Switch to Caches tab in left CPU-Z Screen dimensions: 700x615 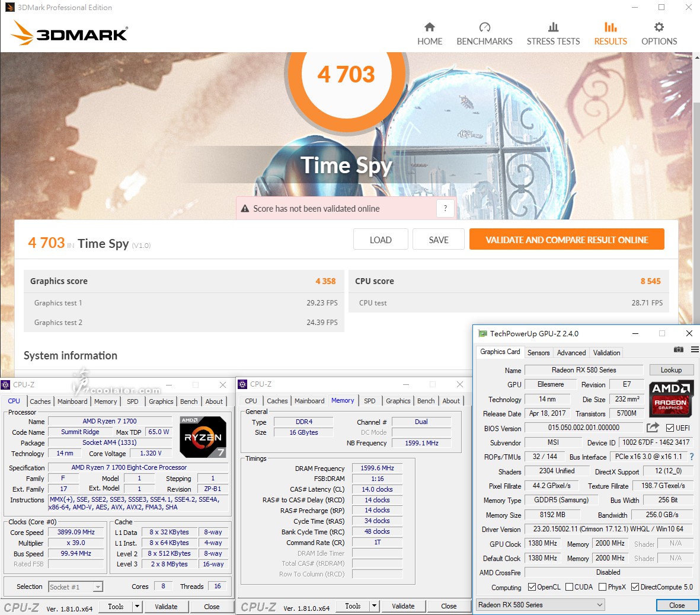40,401
